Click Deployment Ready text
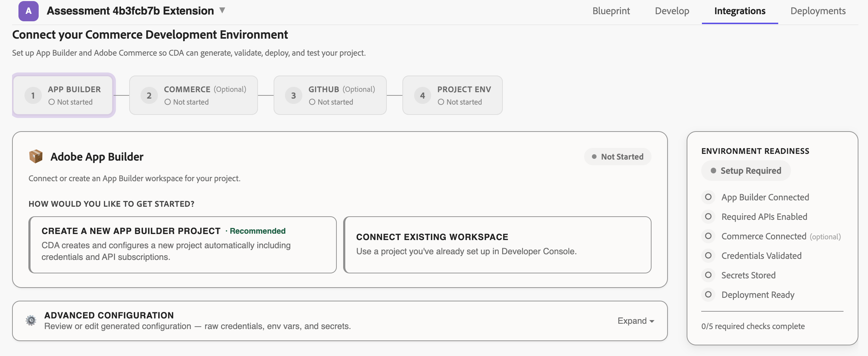The width and height of the screenshot is (868, 356). (758, 295)
